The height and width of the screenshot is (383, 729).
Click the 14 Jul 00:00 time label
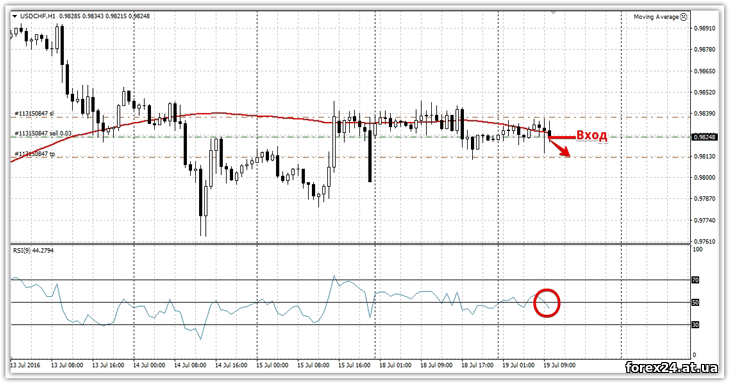click(x=149, y=365)
